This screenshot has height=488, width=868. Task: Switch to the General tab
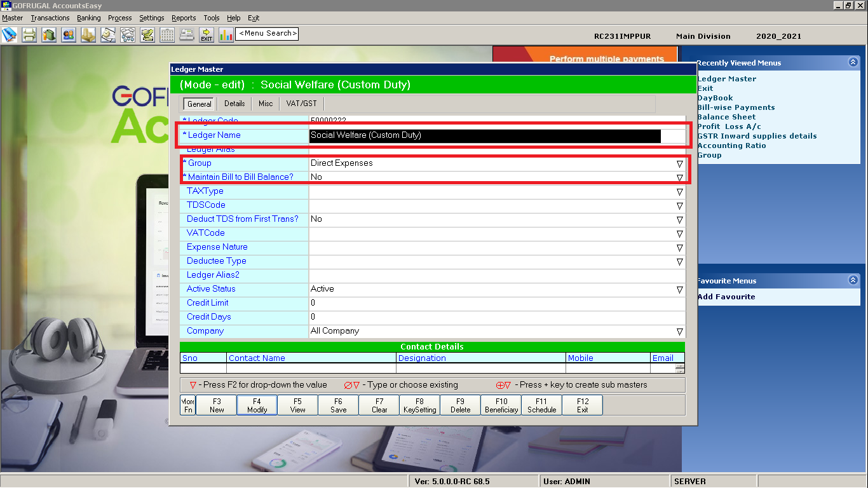(200, 104)
